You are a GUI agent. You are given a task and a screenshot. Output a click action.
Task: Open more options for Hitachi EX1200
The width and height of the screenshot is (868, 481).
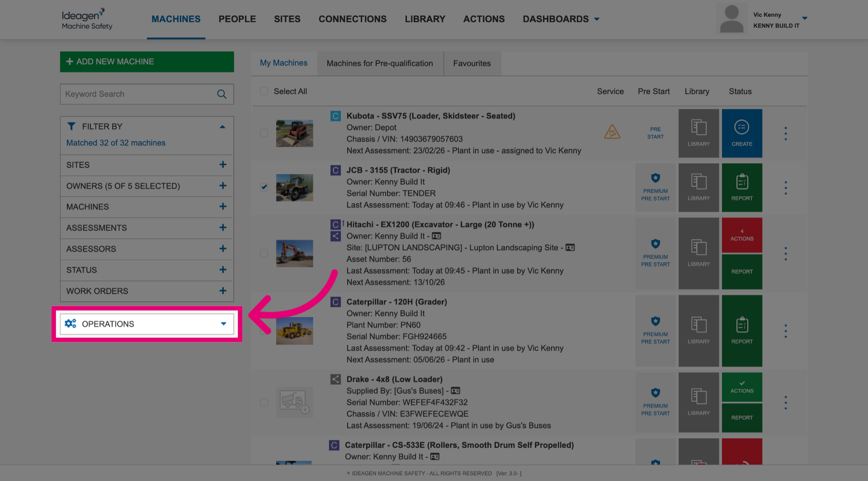(786, 254)
